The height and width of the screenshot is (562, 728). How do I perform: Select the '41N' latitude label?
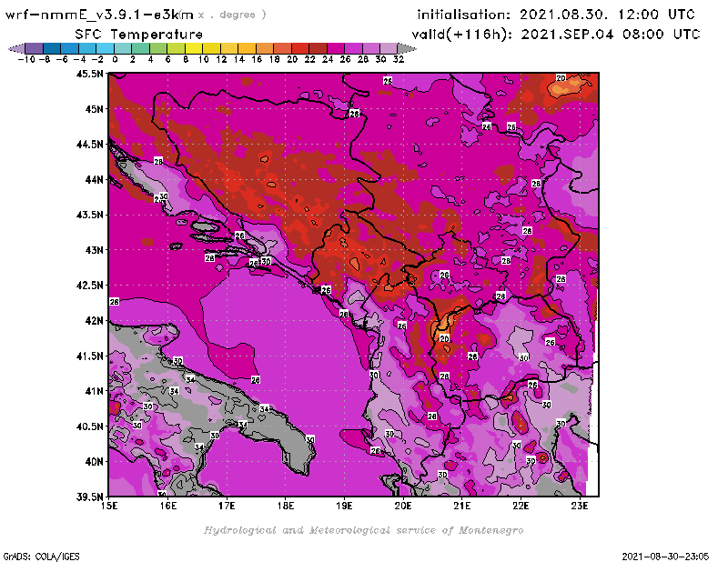coord(95,391)
